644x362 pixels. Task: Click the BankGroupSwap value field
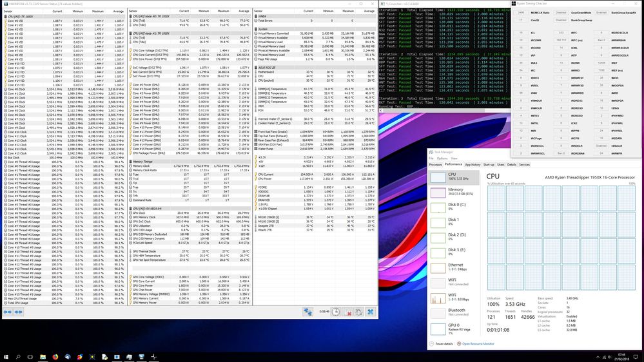(561, 20)
